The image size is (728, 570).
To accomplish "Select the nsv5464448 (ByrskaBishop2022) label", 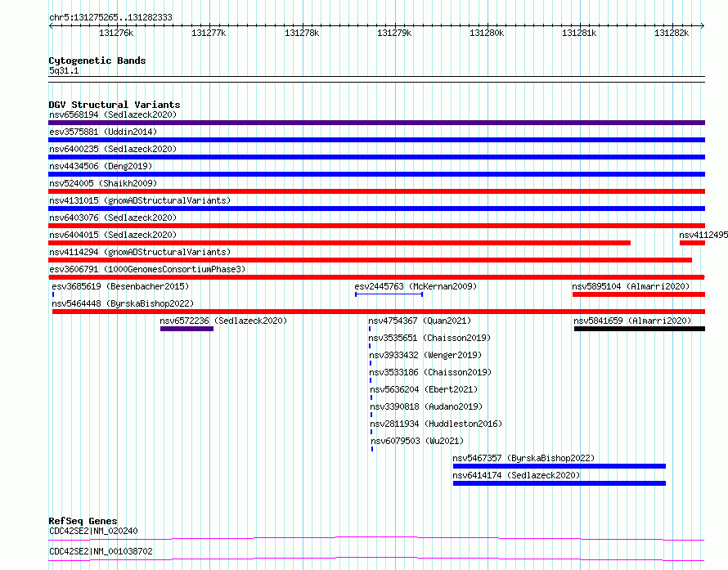I will tap(123, 303).
